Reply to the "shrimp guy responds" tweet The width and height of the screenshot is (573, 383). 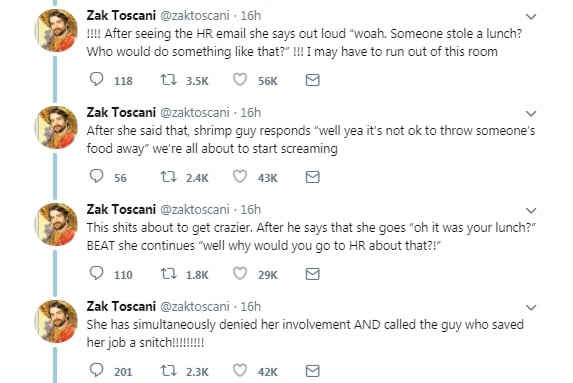(x=96, y=177)
